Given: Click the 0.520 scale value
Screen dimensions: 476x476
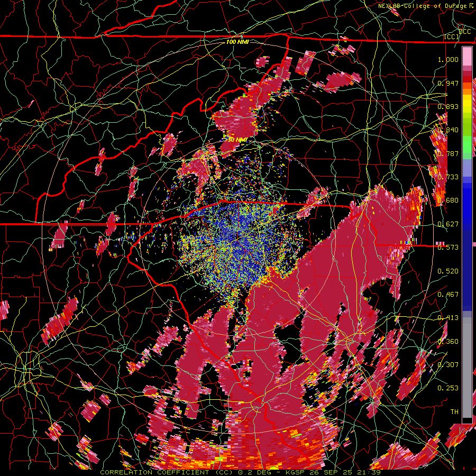Looking at the screenshot, I should 448,271.
